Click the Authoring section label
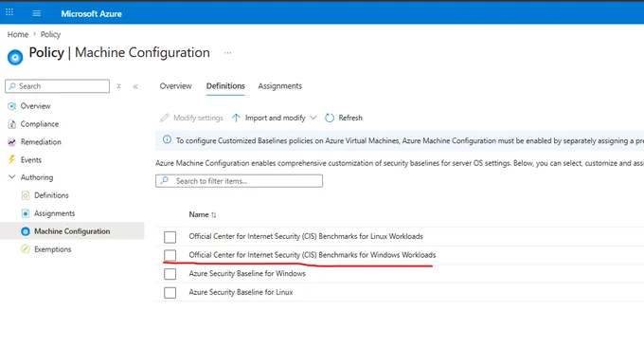This screenshot has height=348, width=644. 37,177
